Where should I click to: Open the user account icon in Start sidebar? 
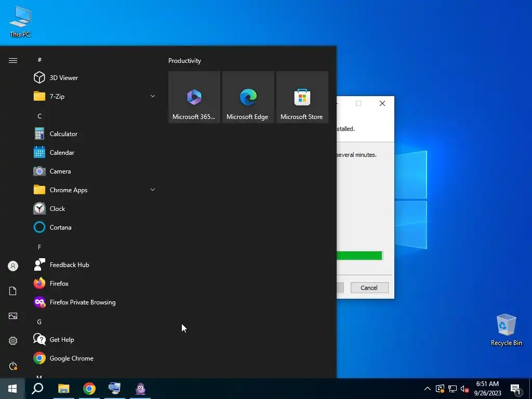[13, 266]
